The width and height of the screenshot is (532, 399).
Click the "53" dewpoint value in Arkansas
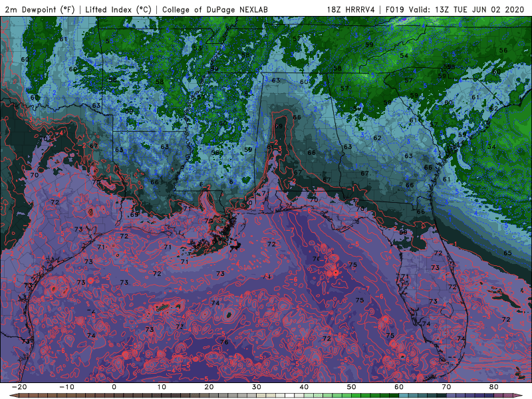[x=198, y=48]
